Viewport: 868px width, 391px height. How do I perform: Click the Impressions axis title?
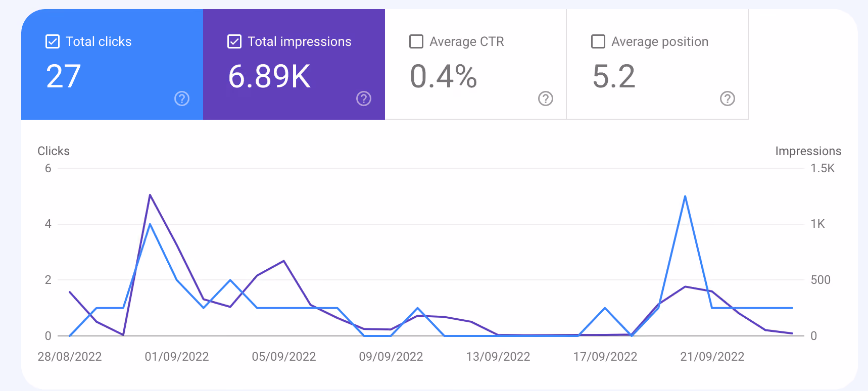point(808,151)
